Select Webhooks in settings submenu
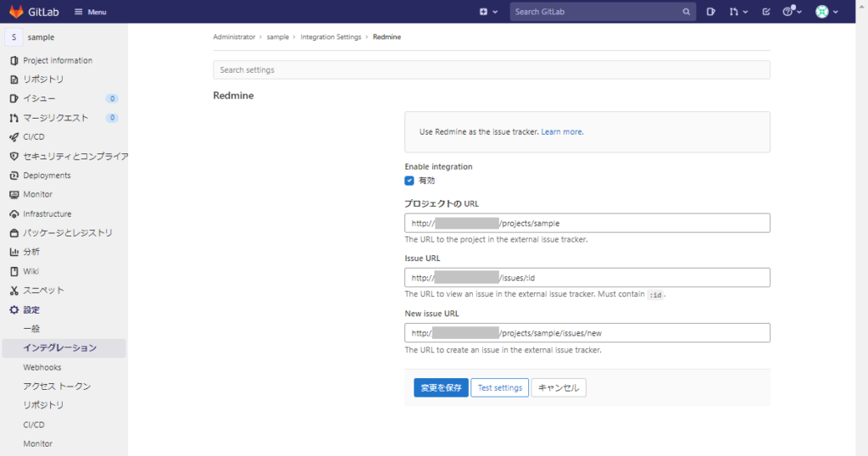 [42, 368]
